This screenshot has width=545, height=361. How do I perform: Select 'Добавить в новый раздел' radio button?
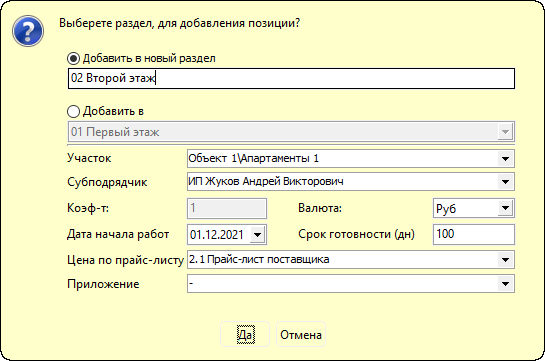point(73,58)
